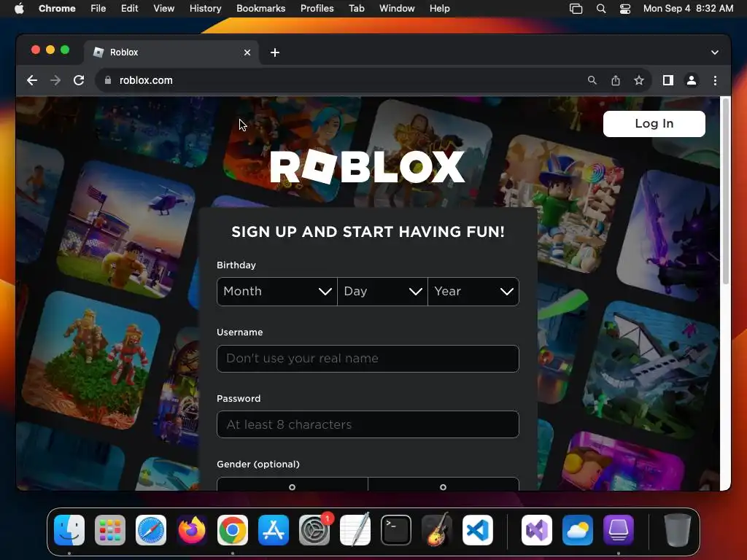Image resolution: width=747 pixels, height=560 pixels.
Task: Open GarageBand from the Dock
Action: coord(437,530)
